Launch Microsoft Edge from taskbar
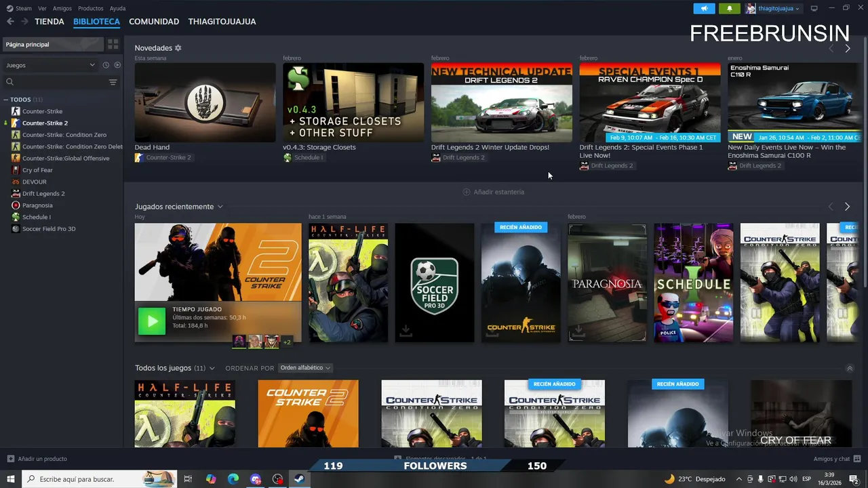The height and width of the screenshot is (488, 868). (233, 479)
